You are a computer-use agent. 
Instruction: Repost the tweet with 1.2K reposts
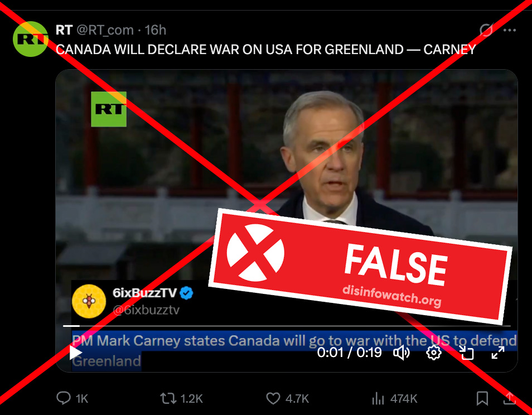(182, 398)
